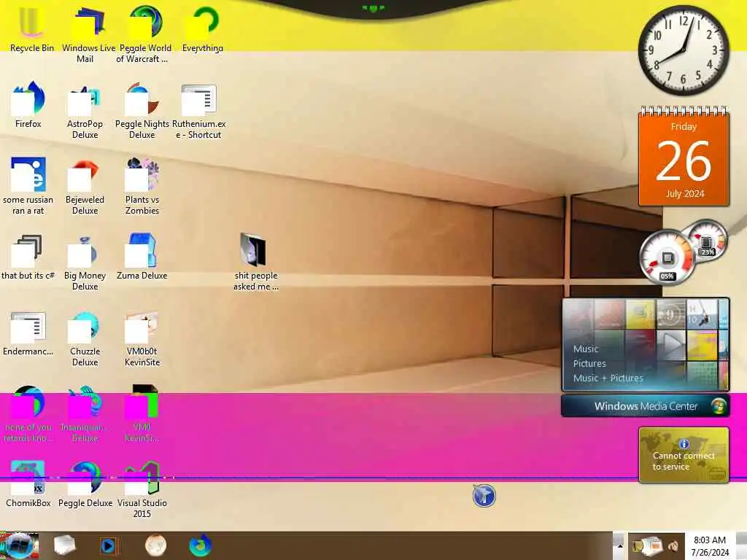The height and width of the screenshot is (560, 747).
Task: Click the round moon-like taskbar icon
Action: (x=156, y=545)
